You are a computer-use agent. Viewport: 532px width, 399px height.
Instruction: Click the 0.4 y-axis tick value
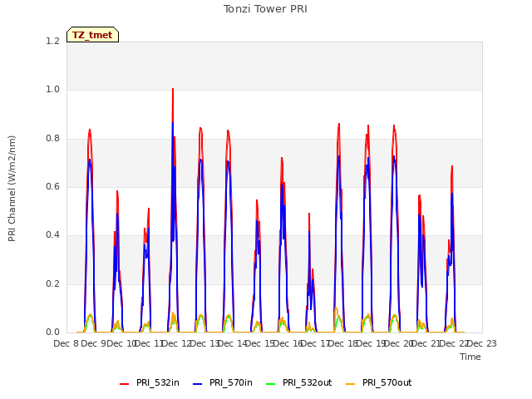point(52,234)
